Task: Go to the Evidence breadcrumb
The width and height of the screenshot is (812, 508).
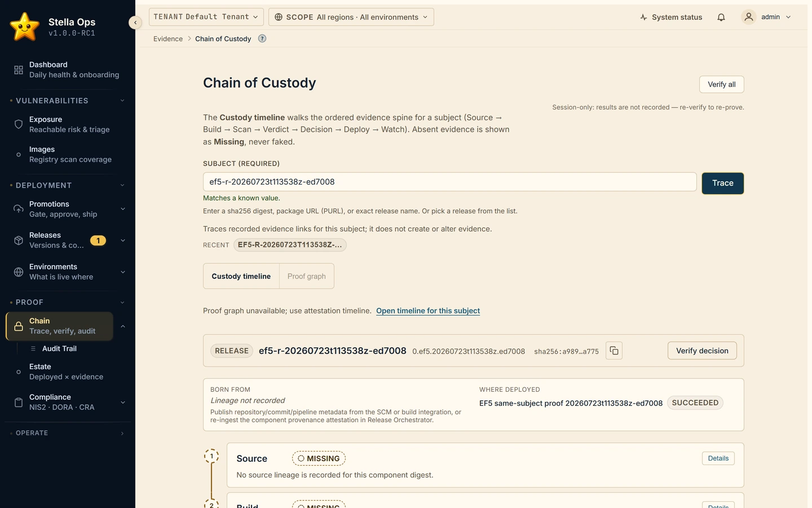Action: (168, 39)
